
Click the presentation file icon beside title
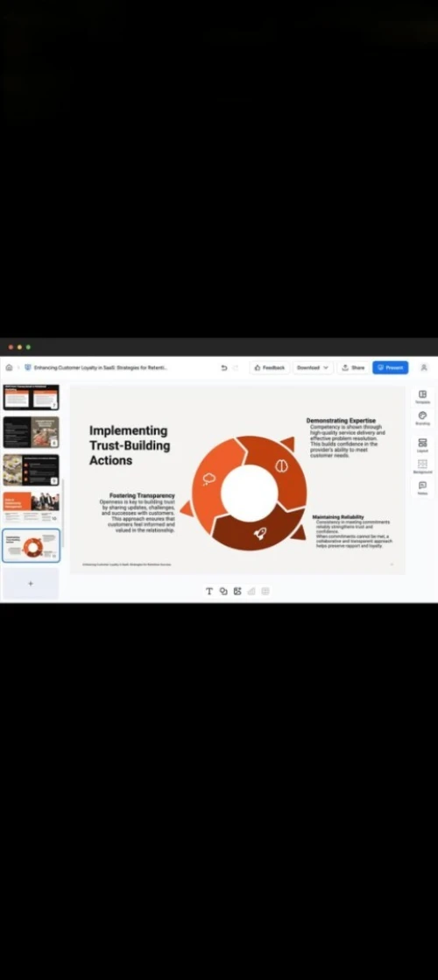[x=27, y=367]
